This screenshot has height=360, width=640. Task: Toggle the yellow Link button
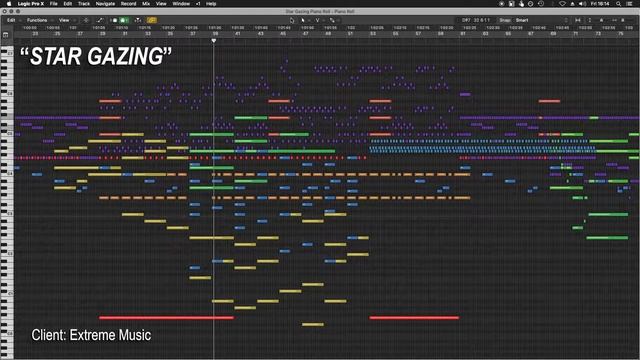(x=151, y=20)
